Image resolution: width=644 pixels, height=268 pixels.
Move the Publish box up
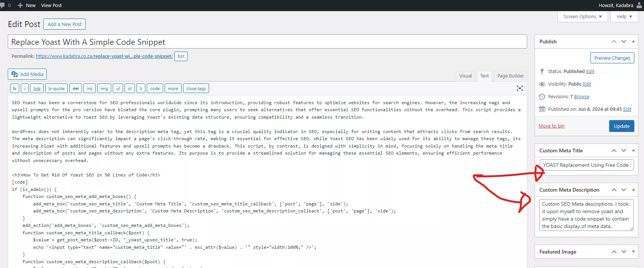tap(614, 42)
